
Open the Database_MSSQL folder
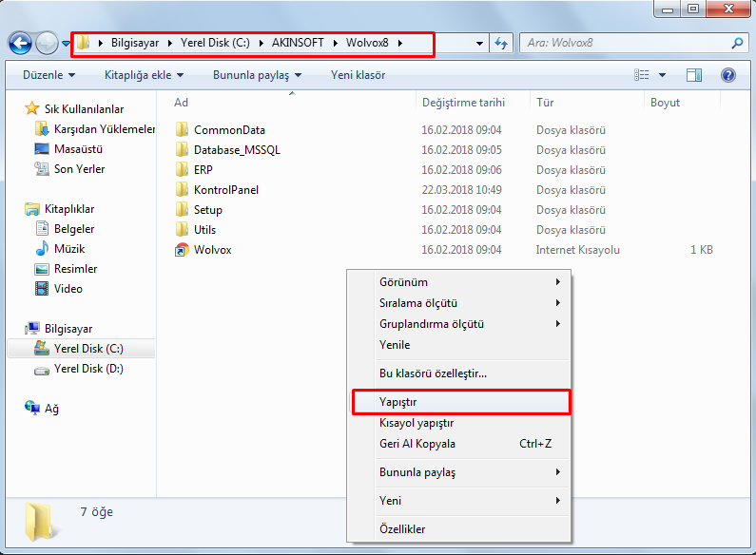tap(236, 150)
